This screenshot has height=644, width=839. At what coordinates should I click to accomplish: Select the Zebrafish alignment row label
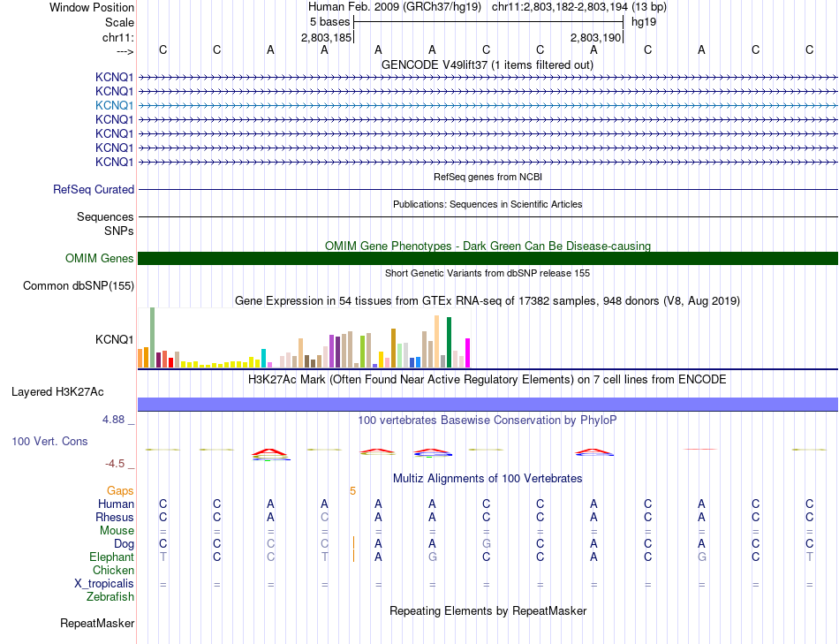110,597
